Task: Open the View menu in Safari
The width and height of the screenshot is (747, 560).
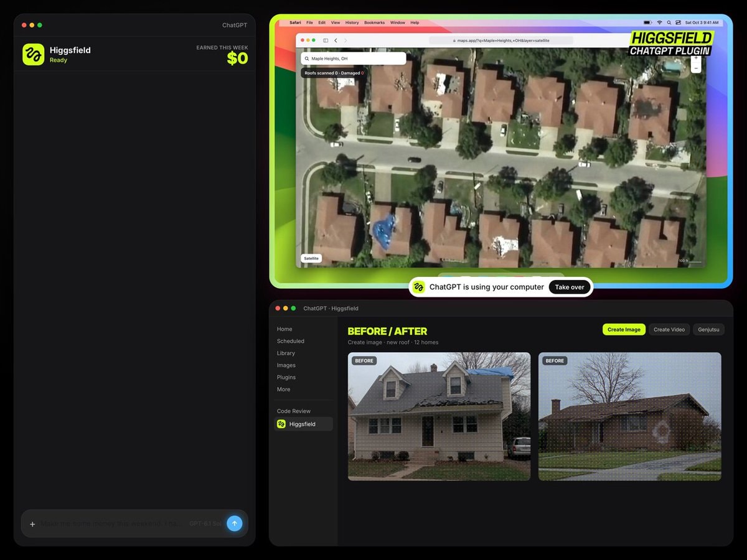Action: click(336, 22)
